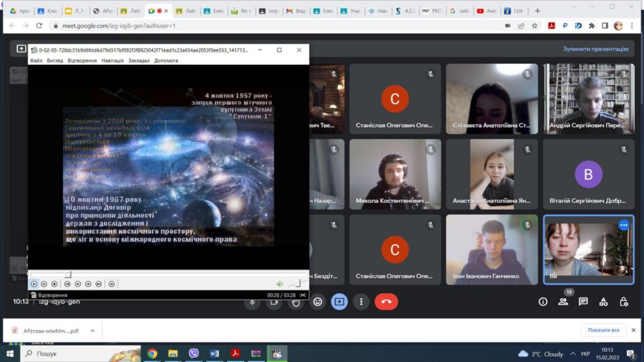This screenshot has height=362, width=644.
Task: Expand the downloaded PDF file options arrow
Action: pyautogui.click(x=92, y=330)
